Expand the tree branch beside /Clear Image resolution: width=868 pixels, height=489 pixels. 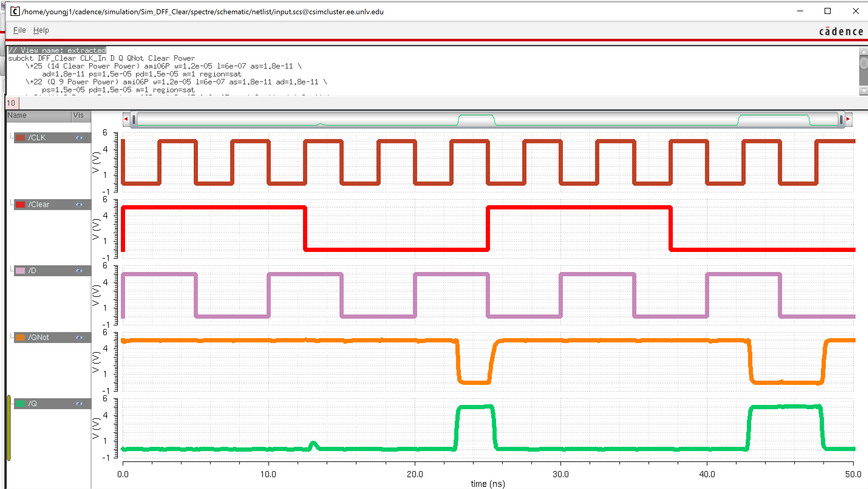click(12, 203)
